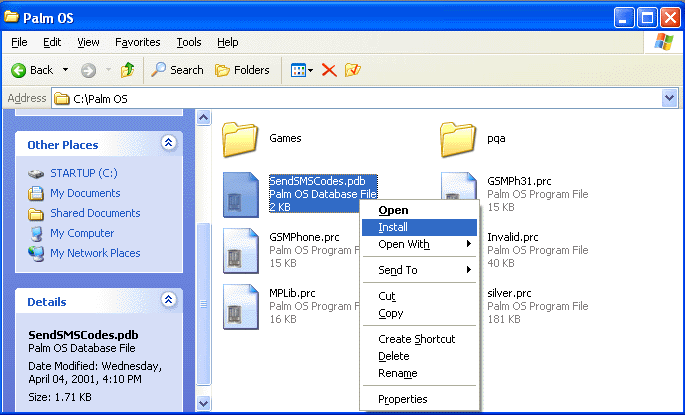Go up one folder level icon

click(x=127, y=70)
